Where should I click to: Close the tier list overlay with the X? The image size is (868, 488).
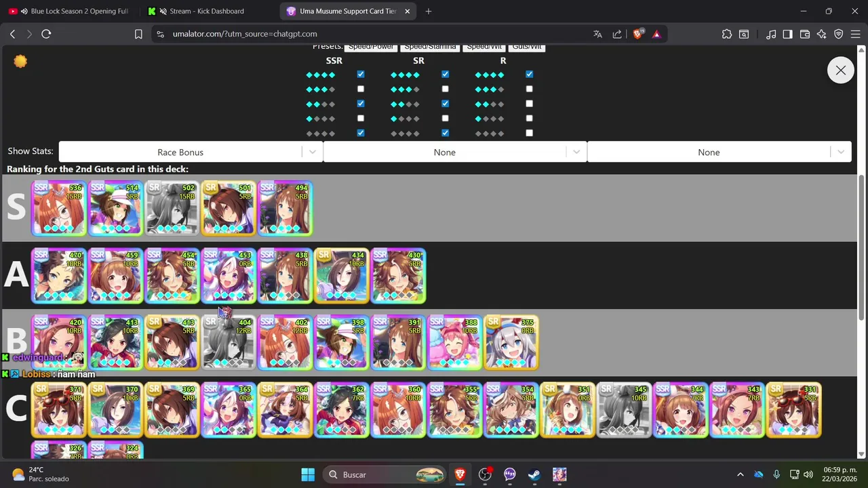(x=840, y=70)
